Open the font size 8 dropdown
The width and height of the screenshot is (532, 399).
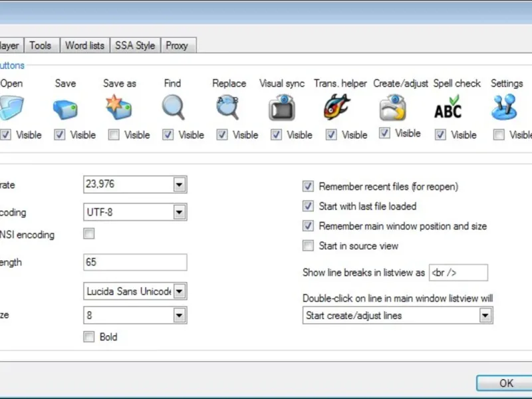(x=180, y=315)
